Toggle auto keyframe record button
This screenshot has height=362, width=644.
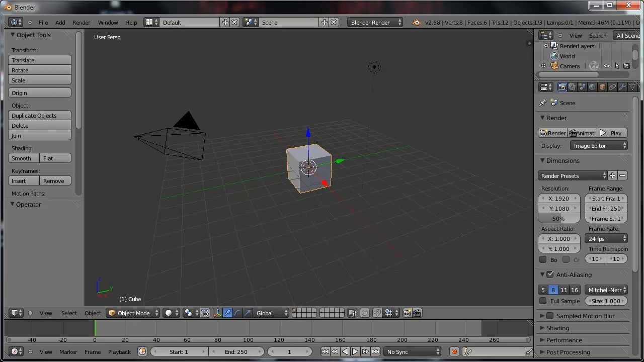[454, 351]
